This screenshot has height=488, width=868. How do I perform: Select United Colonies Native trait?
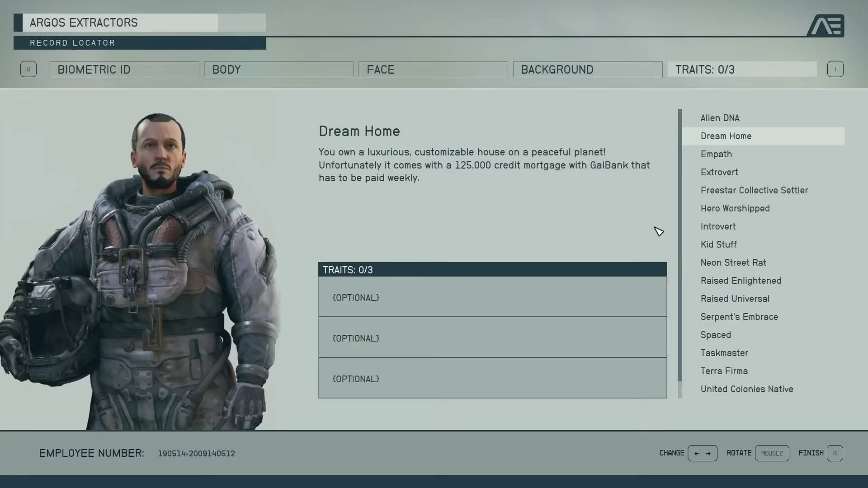[x=747, y=389]
